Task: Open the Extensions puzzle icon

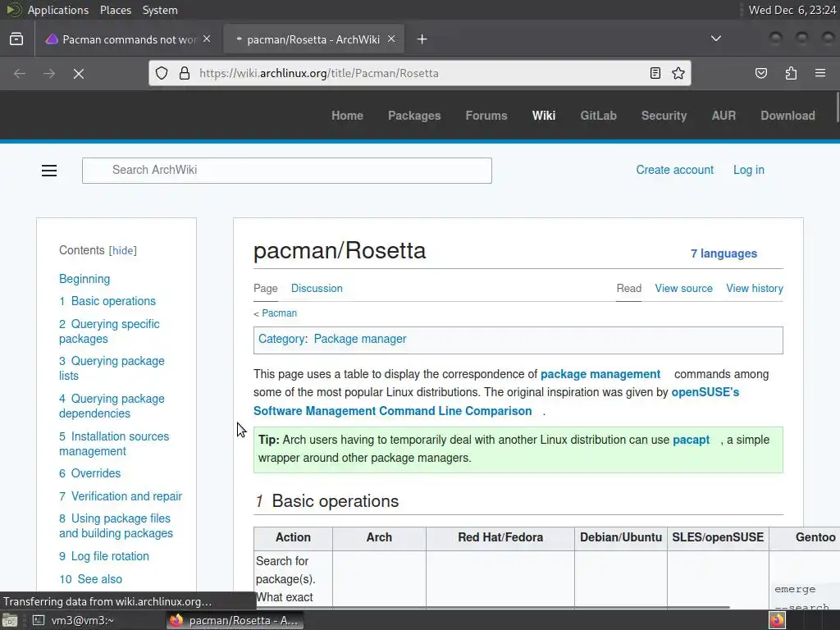Action: [791, 73]
